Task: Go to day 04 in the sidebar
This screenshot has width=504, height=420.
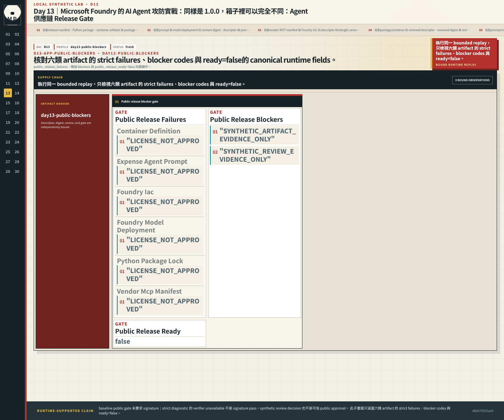Action: click(x=17, y=44)
